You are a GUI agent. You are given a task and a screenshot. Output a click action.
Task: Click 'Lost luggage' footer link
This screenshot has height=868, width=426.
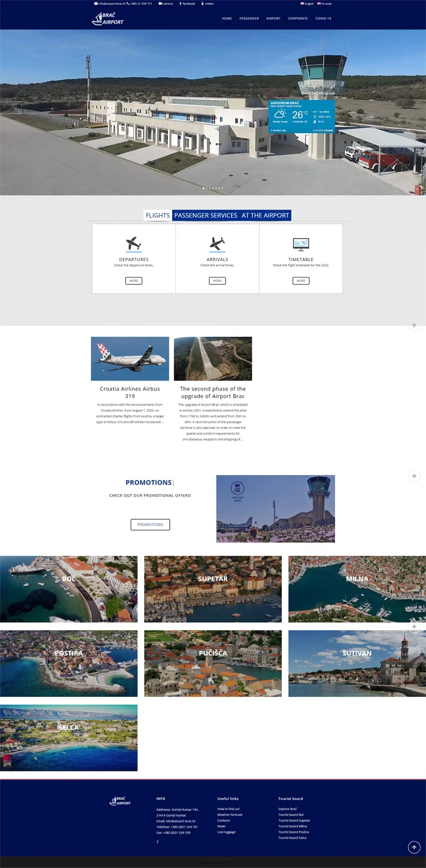coord(226,832)
